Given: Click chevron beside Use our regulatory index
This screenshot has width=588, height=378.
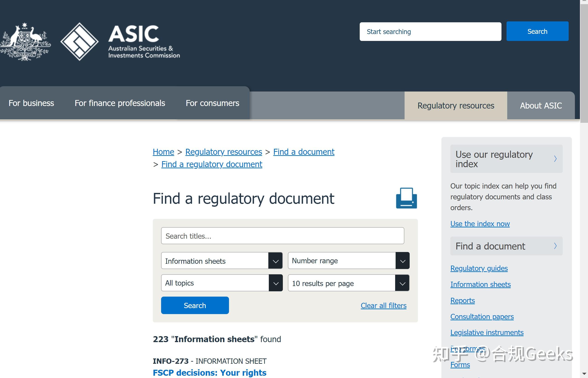Looking at the screenshot, I should (555, 159).
